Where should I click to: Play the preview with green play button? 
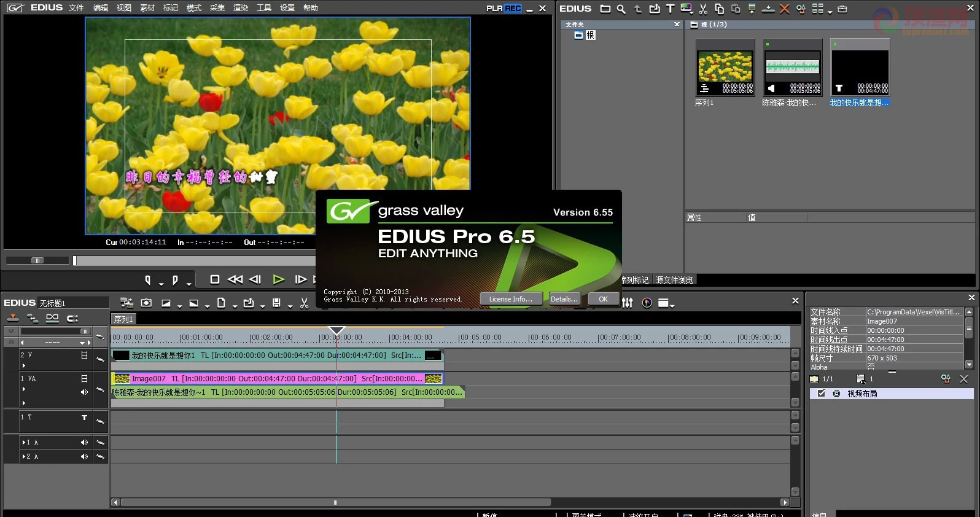click(278, 279)
